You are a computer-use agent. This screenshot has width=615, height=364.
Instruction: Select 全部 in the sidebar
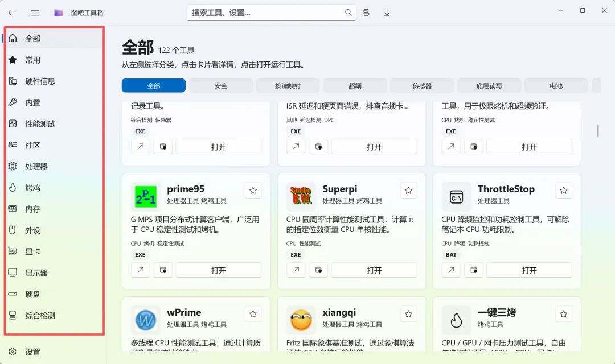click(54, 39)
